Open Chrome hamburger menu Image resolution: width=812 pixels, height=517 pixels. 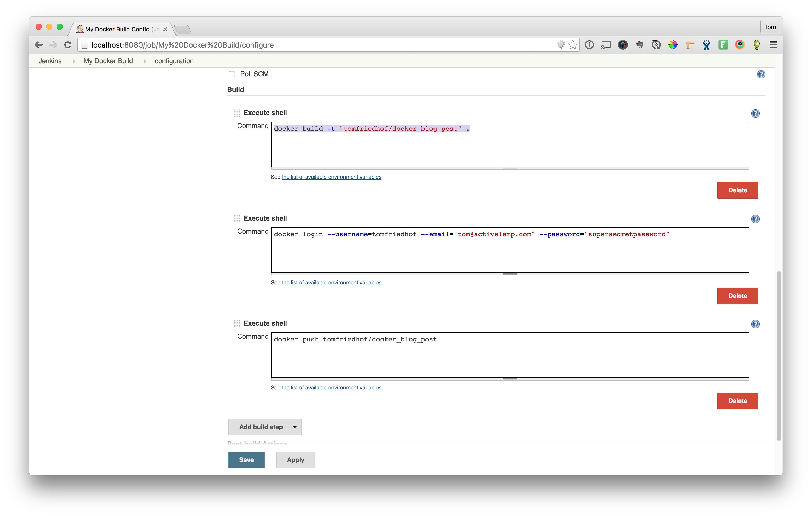[x=773, y=45]
